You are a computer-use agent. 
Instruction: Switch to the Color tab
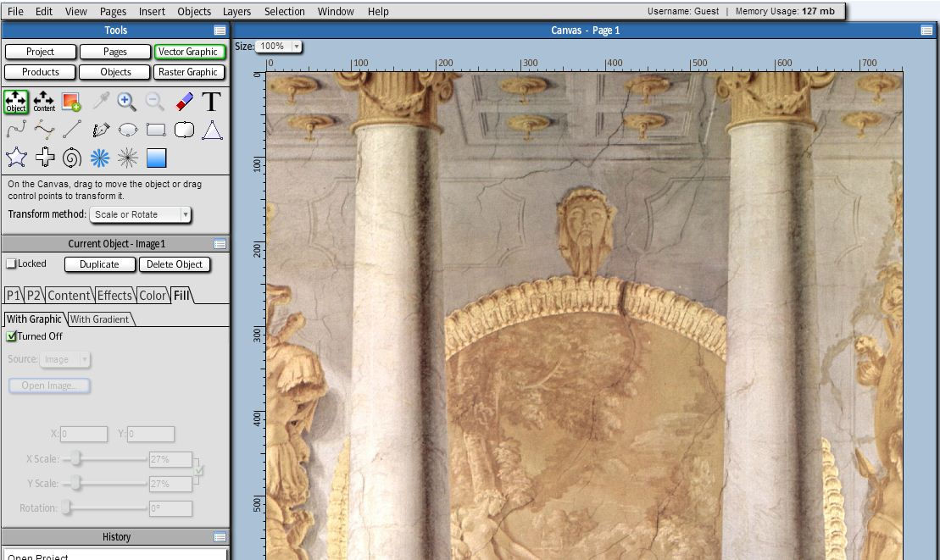coord(153,296)
